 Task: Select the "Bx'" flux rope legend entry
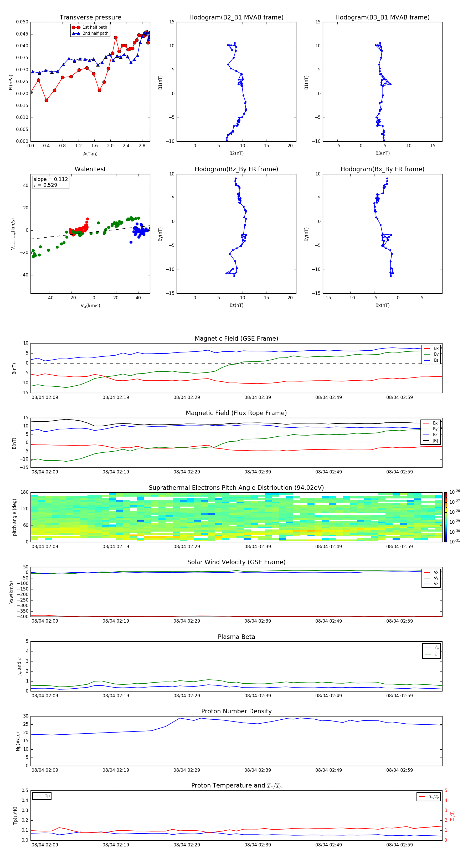[x=431, y=423]
